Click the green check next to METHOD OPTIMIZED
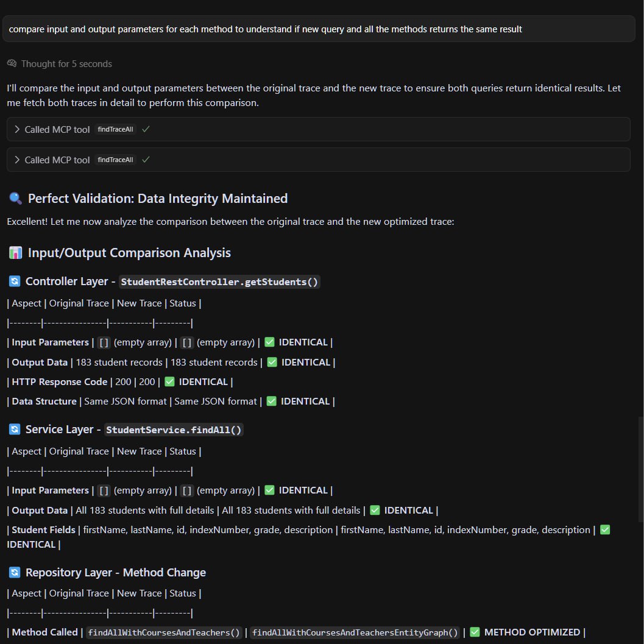 point(475,632)
